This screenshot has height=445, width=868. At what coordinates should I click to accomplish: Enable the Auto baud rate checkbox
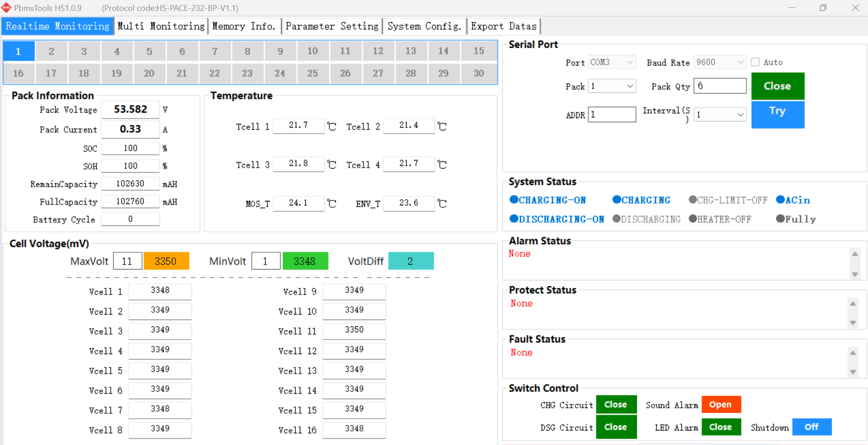(x=755, y=62)
